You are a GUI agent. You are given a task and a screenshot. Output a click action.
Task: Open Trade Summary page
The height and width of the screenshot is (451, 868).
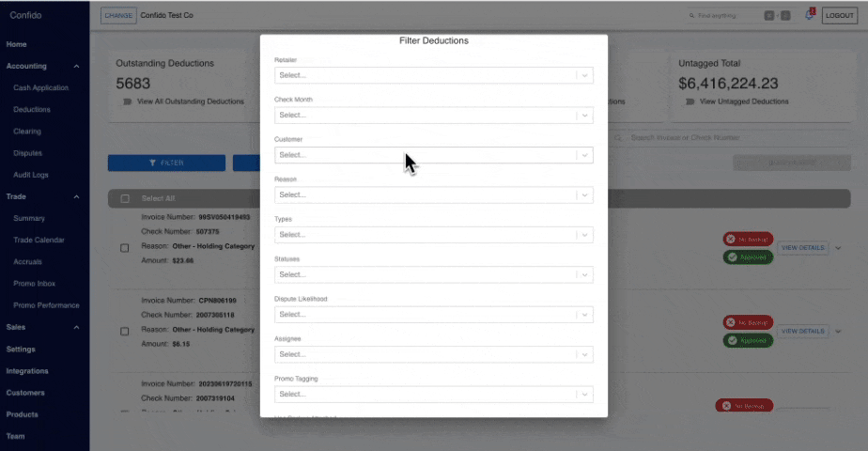point(29,219)
